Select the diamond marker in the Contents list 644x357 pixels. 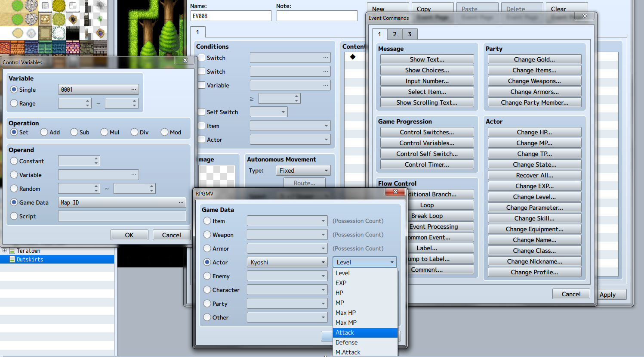coord(353,57)
